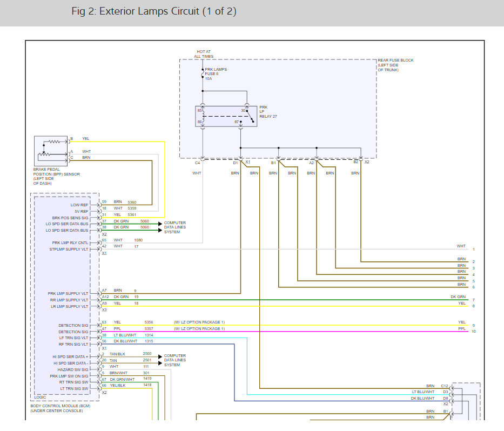This screenshot has width=504, height=431.
Task: Click the Brake Pedal Position sensor symbol
Action: 51,150
